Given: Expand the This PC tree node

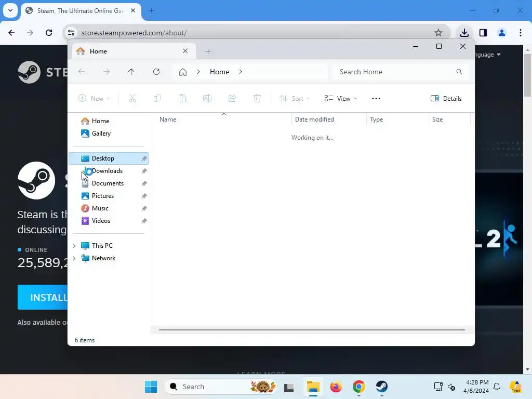Looking at the screenshot, I should [74, 246].
